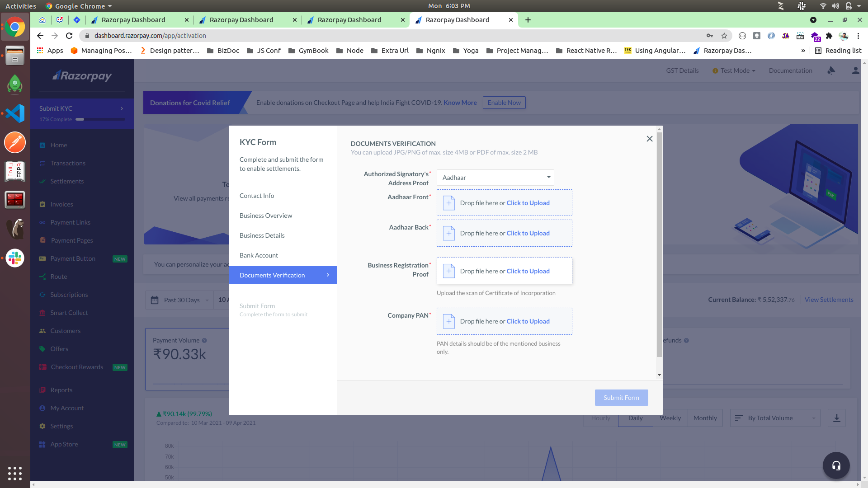Open new Chrome tab
Image resolution: width=868 pixels, height=488 pixels.
(x=528, y=20)
